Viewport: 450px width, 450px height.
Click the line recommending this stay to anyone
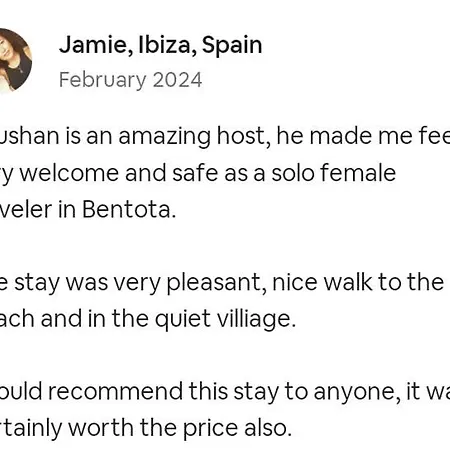click(x=225, y=391)
